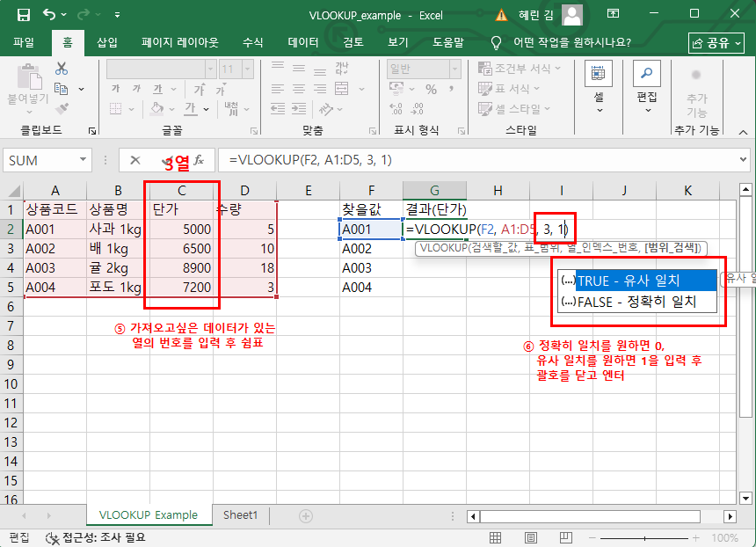Screen dimensions: 756x547
Task: Click the Cut scissors icon
Action: pyautogui.click(x=62, y=69)
